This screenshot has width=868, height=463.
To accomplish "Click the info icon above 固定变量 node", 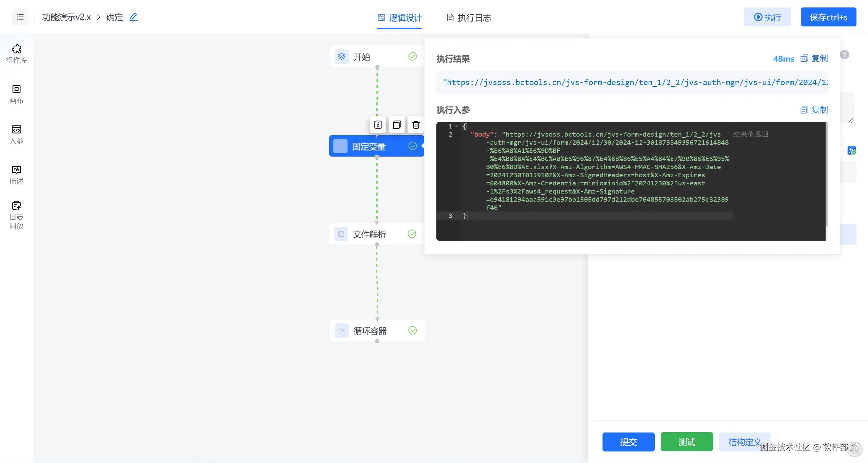I will click(378, 125).
